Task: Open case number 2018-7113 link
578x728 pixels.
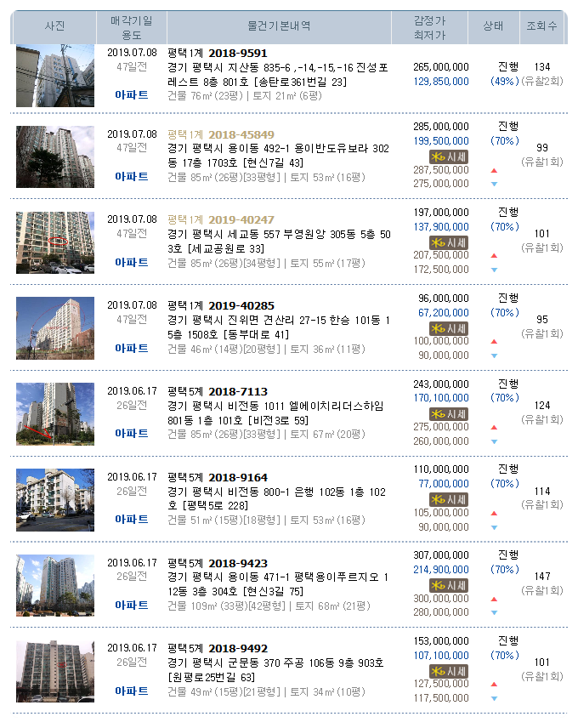Action: point(238,391)
